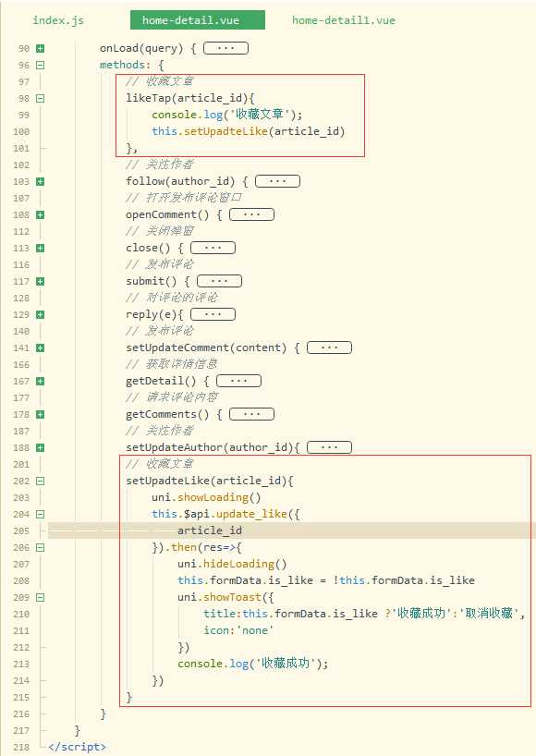
Task: Collapse the then callback at line 206
Action: 41,547
